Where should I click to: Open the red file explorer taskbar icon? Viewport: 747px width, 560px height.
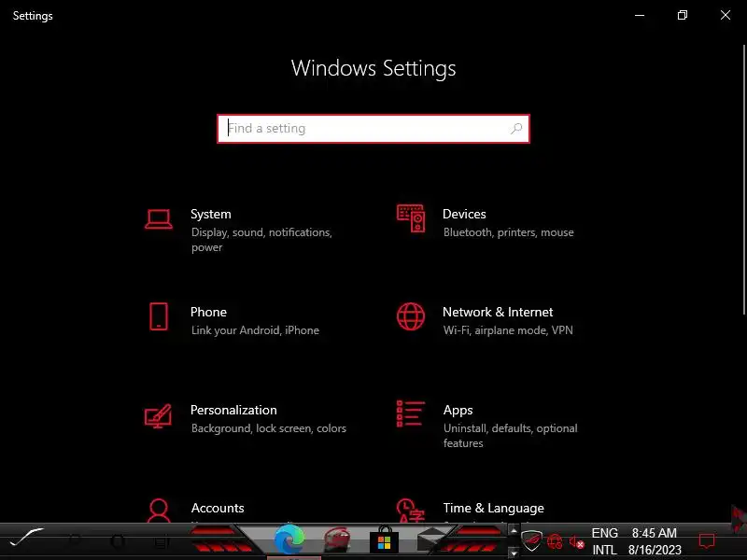click(x=337, y=540)
